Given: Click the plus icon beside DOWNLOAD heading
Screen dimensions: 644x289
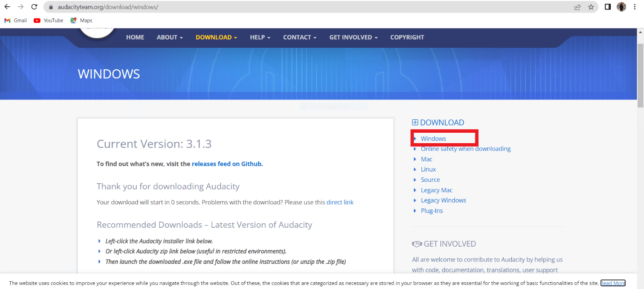Looking at the screenshot, I should (x=415, y=122).
